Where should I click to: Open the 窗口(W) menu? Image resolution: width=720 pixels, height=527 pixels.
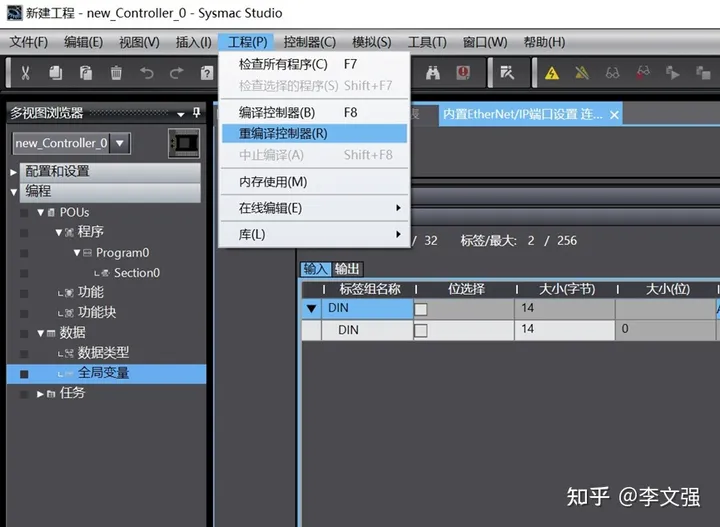[485, 42]
